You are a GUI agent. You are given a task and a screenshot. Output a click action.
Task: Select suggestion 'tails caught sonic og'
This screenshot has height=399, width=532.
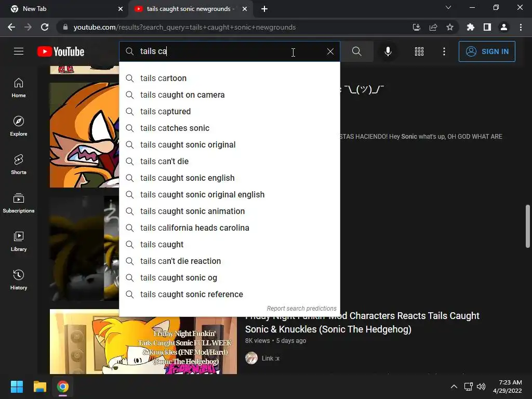(x=229, y=277)
